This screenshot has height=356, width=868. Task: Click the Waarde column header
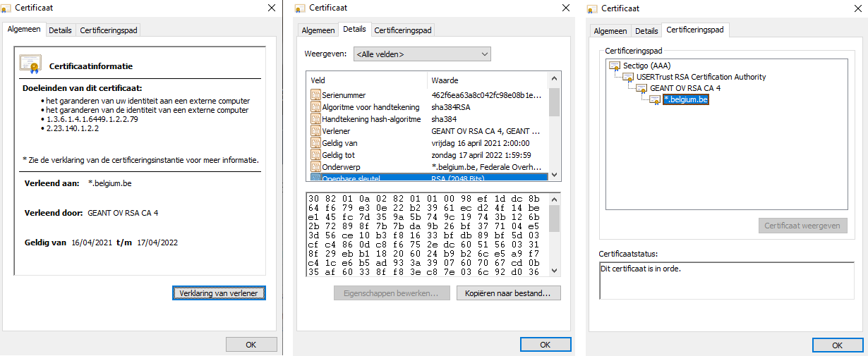coord(487,80)
